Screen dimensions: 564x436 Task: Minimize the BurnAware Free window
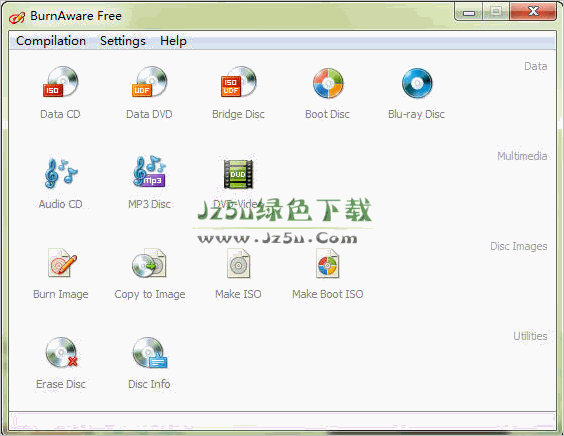point(469,12)
